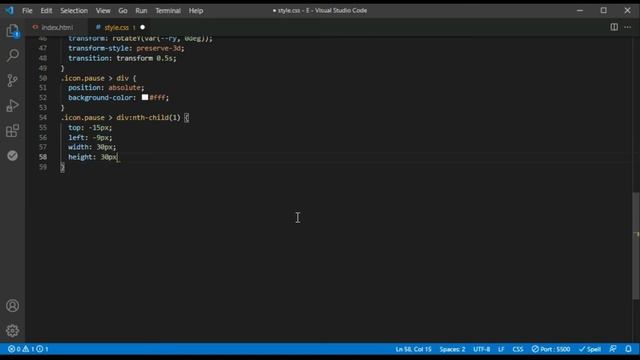Click 'transform-style: preserve-3d;' line

click(126, 48)
